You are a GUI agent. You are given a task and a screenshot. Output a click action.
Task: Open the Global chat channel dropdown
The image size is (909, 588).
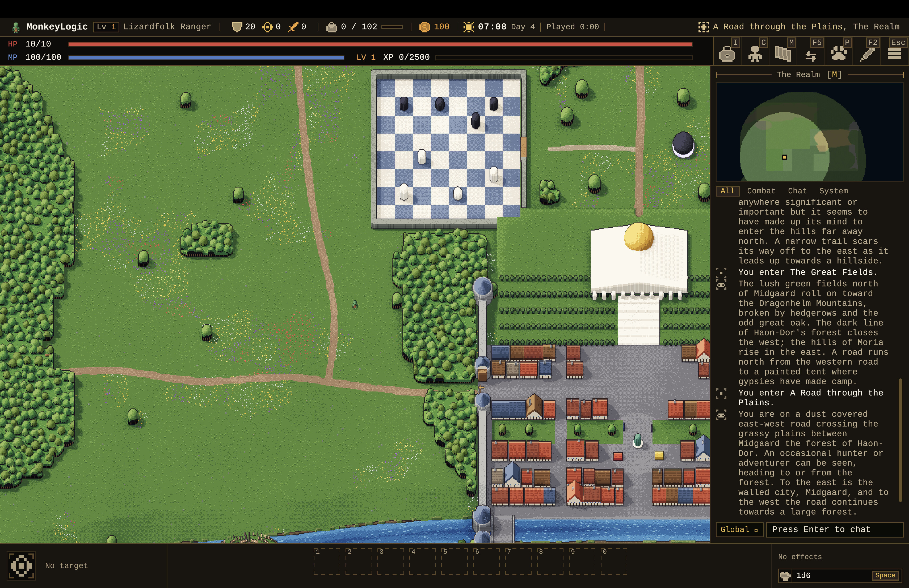739,530
